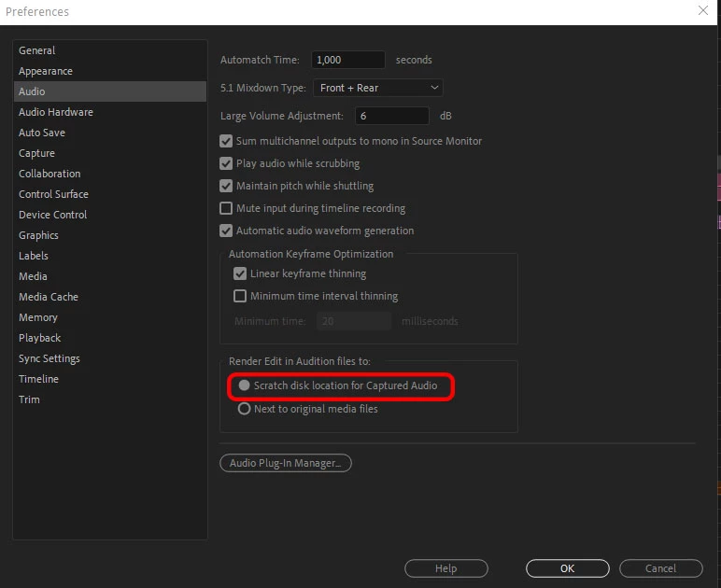Open the 5.1 Mixdown Type dropdown
Image resolution: width=721 pixels, height=588 pixels.
coord(378,88)
